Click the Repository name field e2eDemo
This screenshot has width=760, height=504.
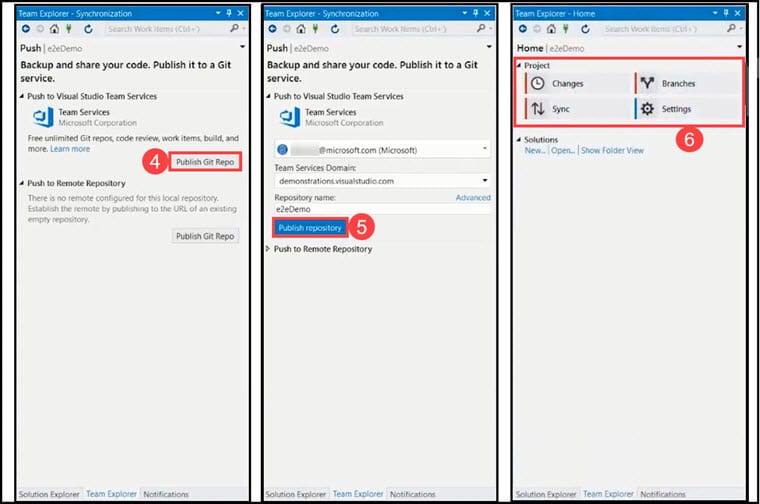pyautogui.click(x=382, y=209)
